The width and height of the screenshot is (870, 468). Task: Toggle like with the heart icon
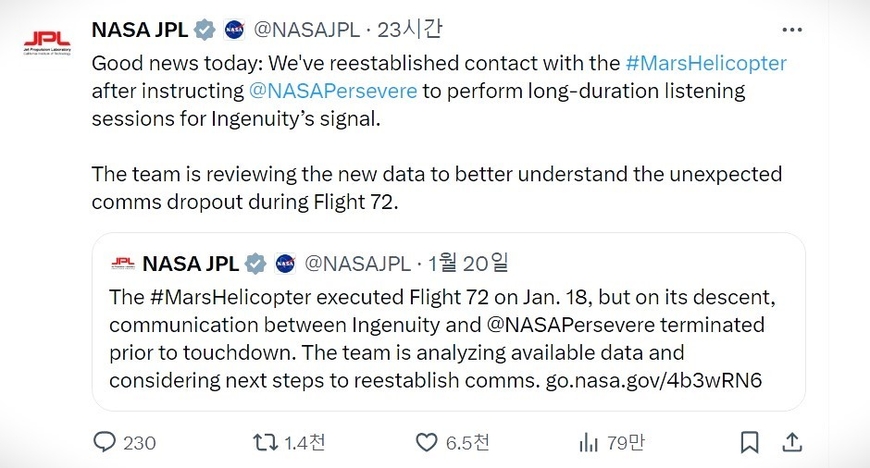(426, 442)
